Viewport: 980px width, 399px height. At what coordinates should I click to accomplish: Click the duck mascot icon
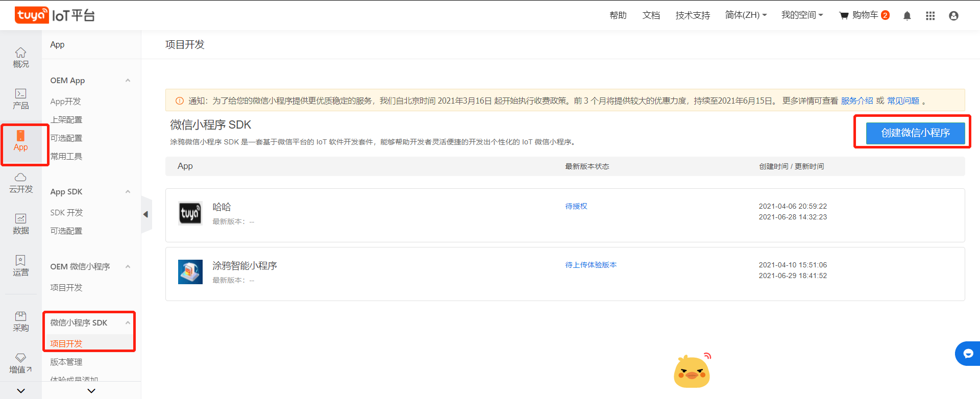[692, 371]
